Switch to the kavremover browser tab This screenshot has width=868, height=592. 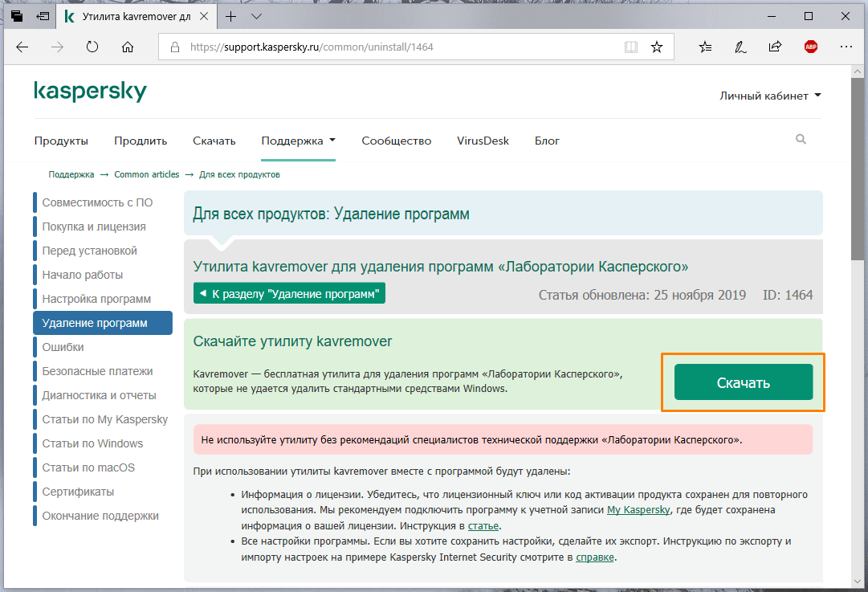135,16
